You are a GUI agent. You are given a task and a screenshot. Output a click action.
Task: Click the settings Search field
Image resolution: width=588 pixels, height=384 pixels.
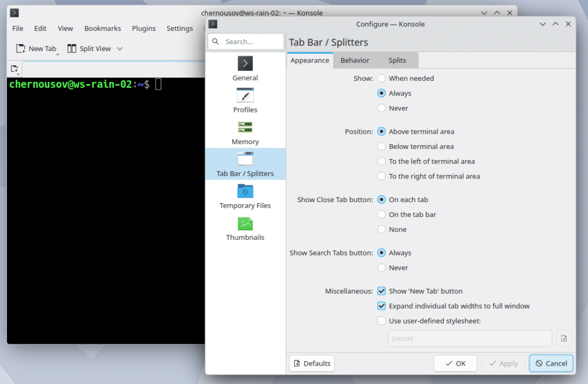(x=246, y=42)
